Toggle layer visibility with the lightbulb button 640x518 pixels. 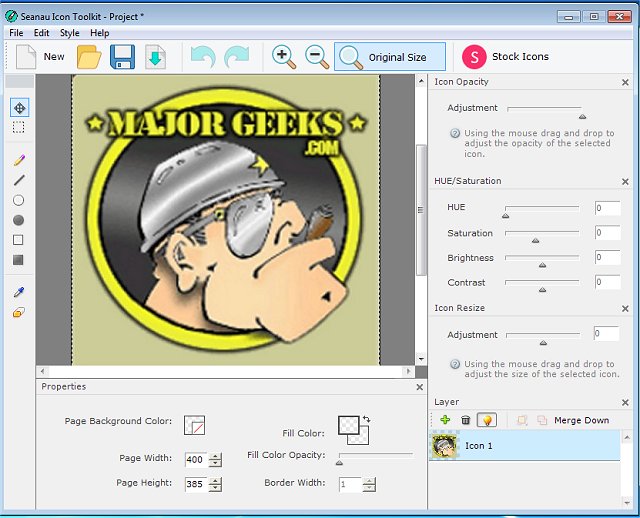[x=486, y=420]
